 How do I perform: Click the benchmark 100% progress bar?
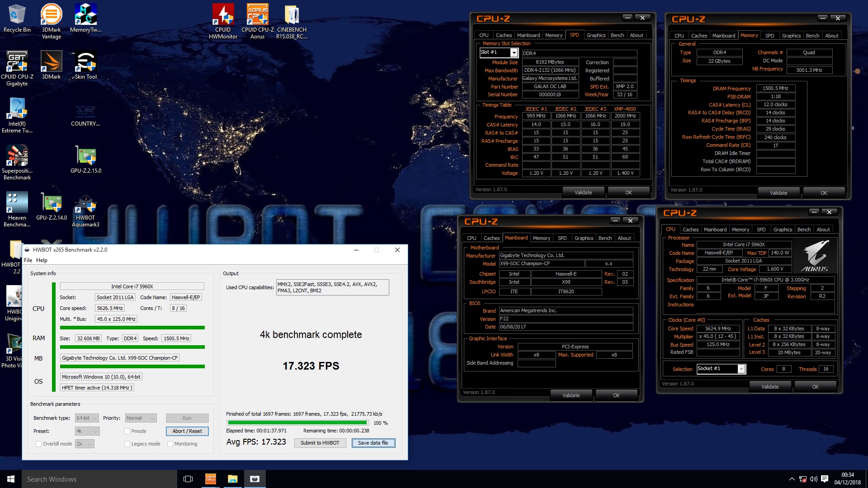coord(297,423)
